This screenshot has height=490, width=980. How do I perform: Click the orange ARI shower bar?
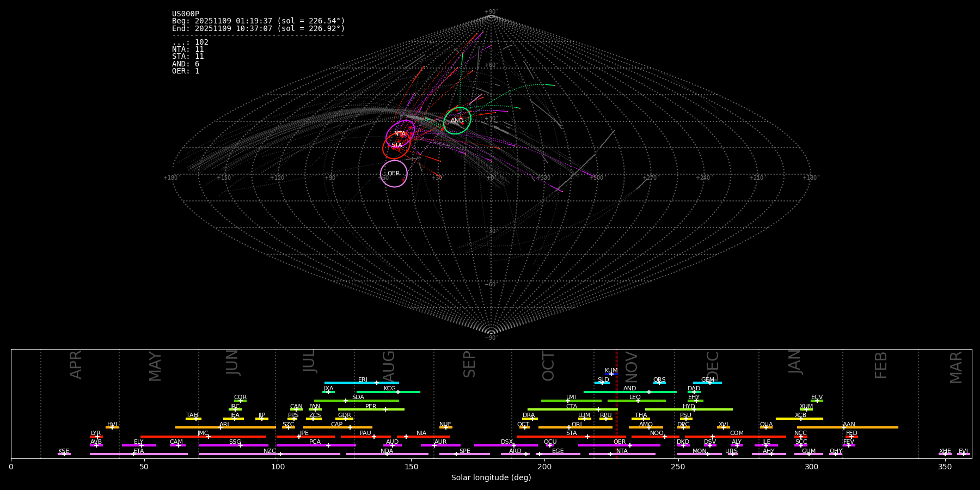coord(225,427)
